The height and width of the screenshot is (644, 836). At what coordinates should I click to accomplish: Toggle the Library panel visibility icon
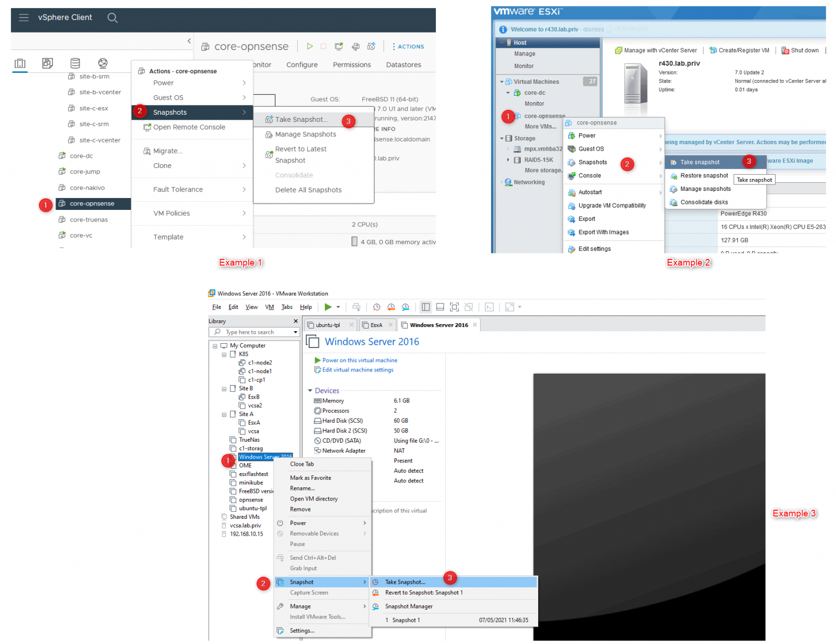click(426, 307)
